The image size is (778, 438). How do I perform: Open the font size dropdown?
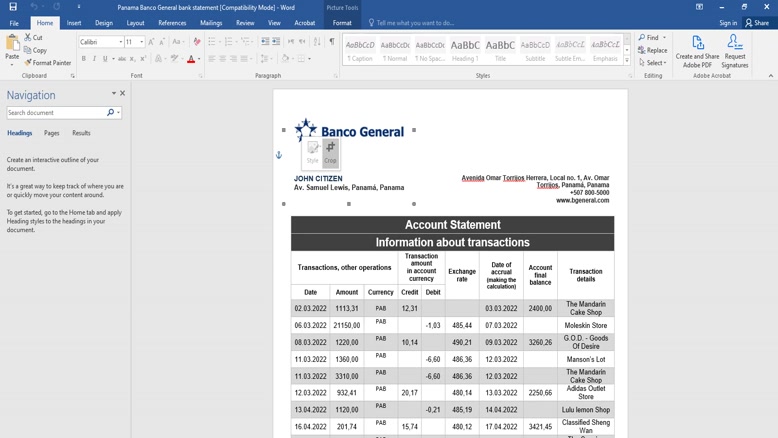pyautogui.click(x=142, y=42)
